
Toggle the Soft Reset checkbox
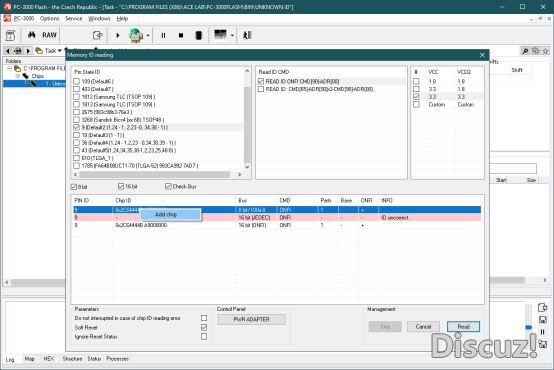[x=204, y=328]
